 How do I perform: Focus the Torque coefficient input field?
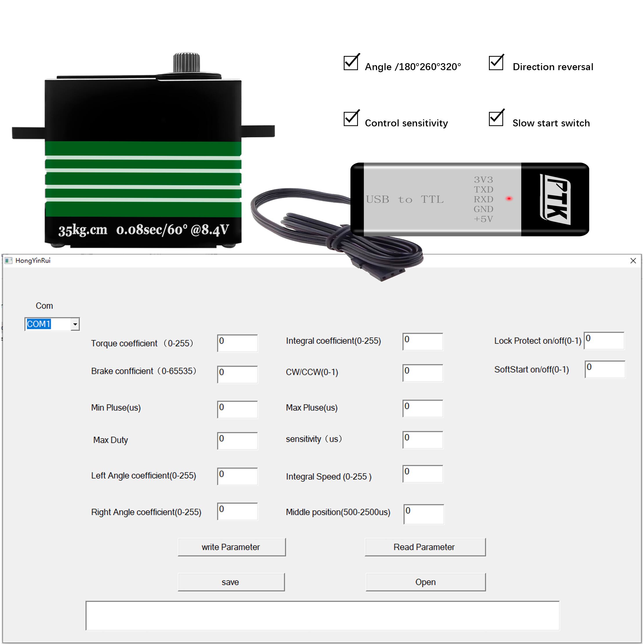[237, 343]
